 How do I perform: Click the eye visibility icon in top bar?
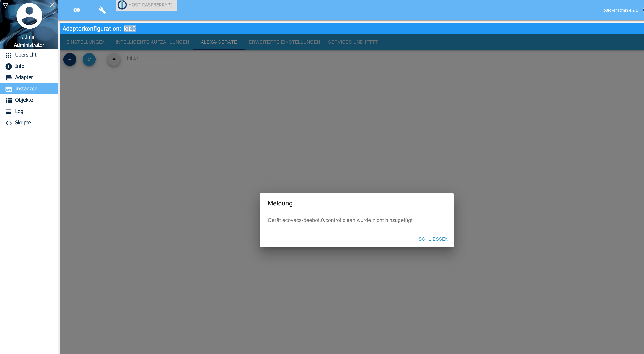point(77,10)
